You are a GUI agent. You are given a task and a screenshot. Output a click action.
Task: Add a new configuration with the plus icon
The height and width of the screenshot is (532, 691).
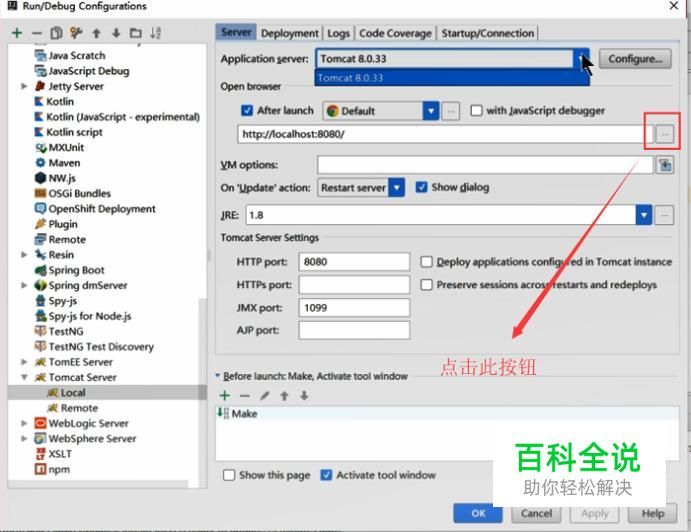tap(17, 33)
